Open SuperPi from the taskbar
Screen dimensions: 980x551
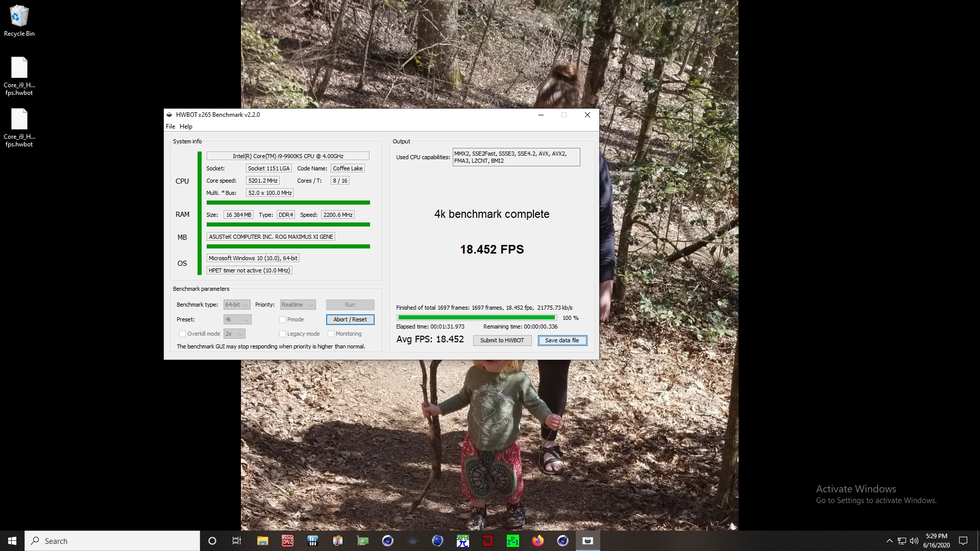tap(463, 541)
